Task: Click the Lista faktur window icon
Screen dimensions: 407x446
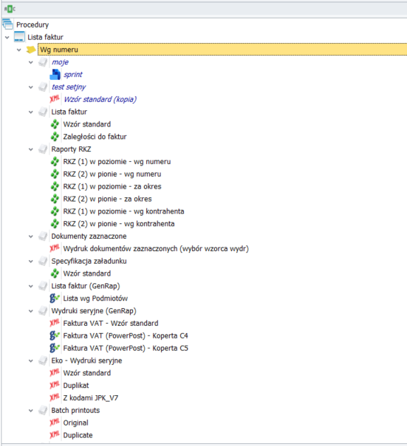Action: tap(19, 37)
